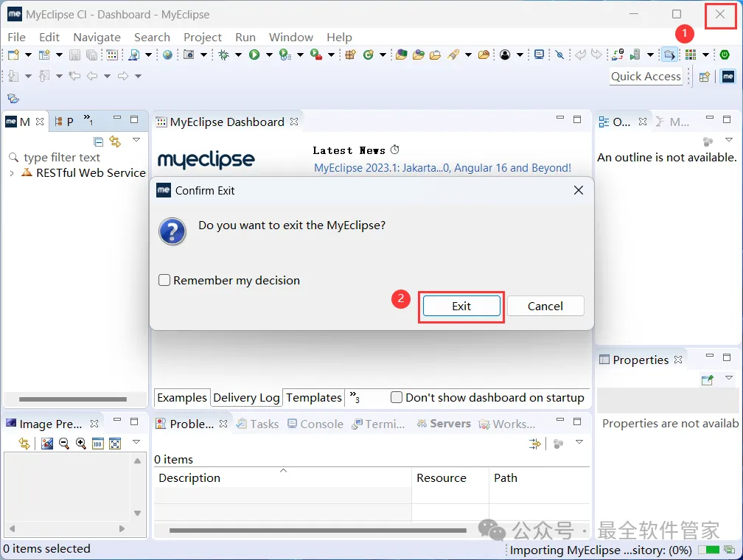This screenshot has width=743, height=560.
Task: Sort by the Resource column header
Action: tap(450, 477)
